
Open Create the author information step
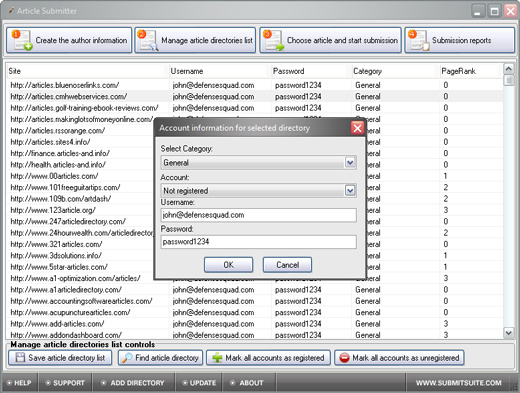tap(69, 40)
